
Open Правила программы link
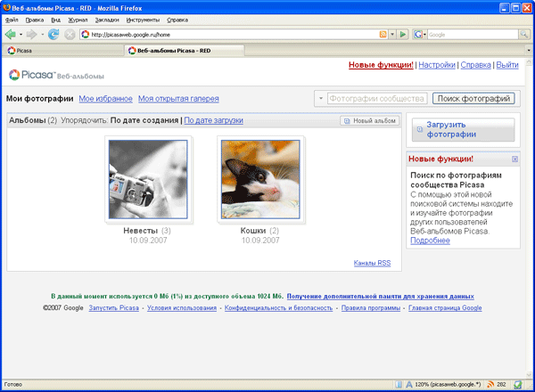pyautogui.click(x=371, y=307)
